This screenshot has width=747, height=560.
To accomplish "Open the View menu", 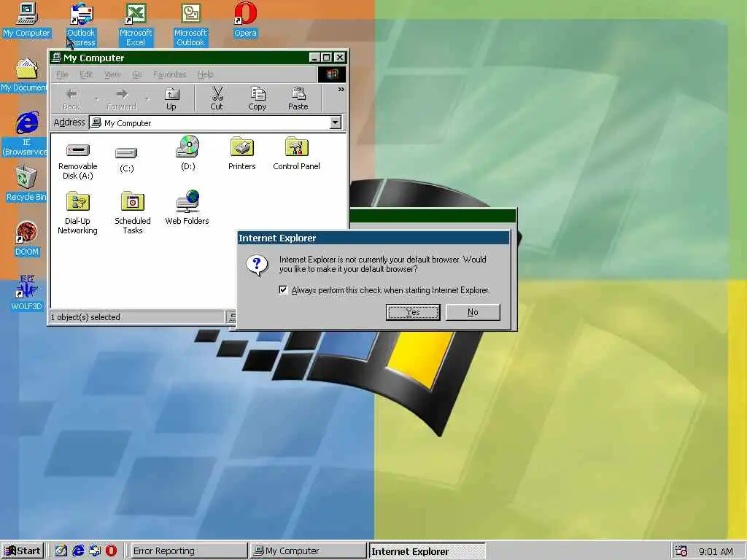I will pos(112,74).
